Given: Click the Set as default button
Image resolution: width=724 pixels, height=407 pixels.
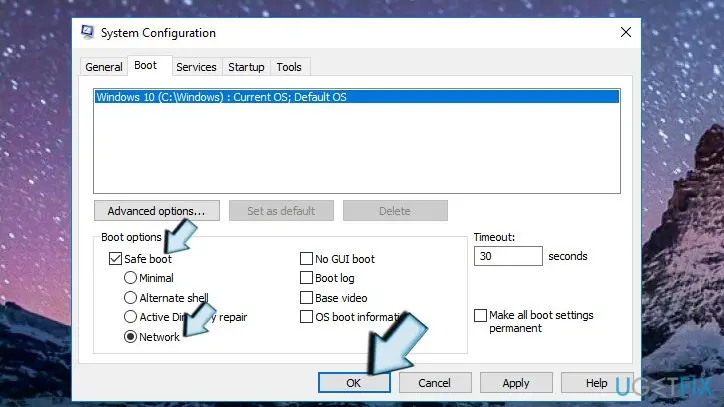Looking at the screenshot, I should tap(281, 211).
